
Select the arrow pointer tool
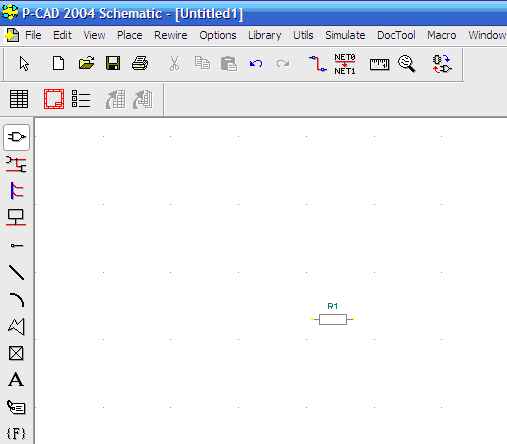24,63
